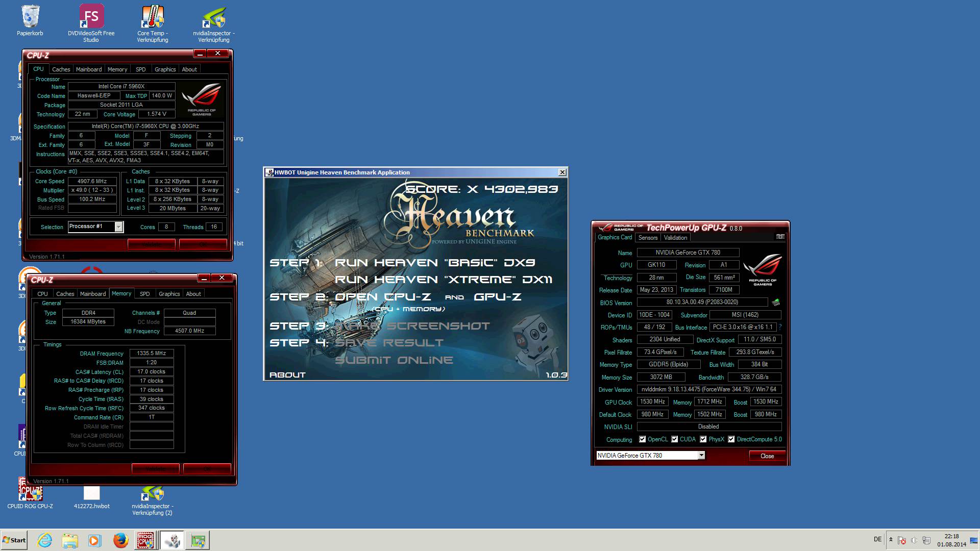Click the Action Center flag tray icon
This screenshot has width=980, height=551.
[x=902, y=540]
